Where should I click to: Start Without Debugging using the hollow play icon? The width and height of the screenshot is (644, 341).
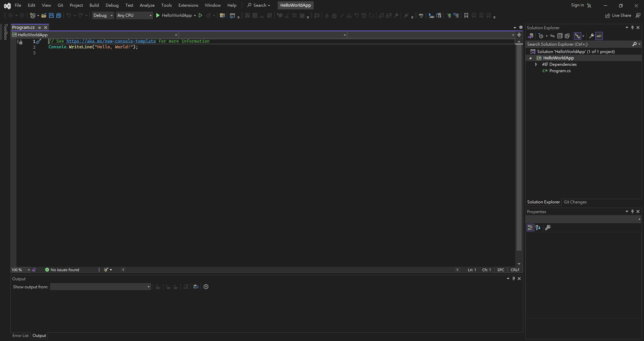(x=201, y=15)
